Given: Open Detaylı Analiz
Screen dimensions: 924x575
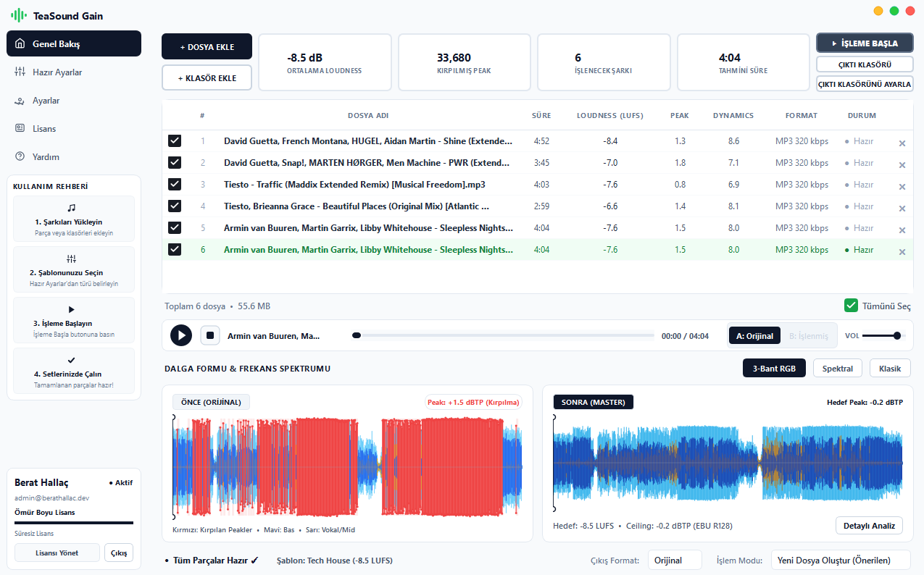Looking at the screenshot, I should tap(869, 526).
